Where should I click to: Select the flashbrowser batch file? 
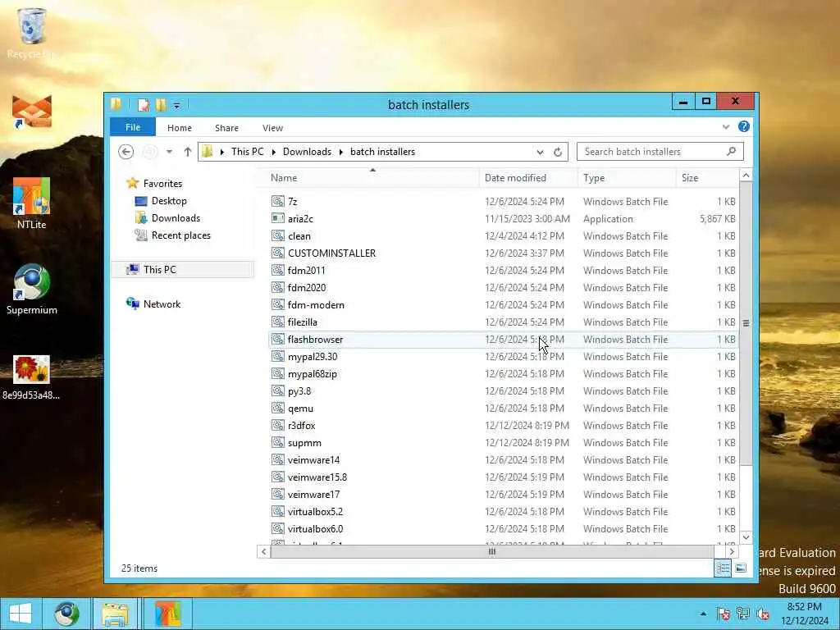click(x=504, y=339)
